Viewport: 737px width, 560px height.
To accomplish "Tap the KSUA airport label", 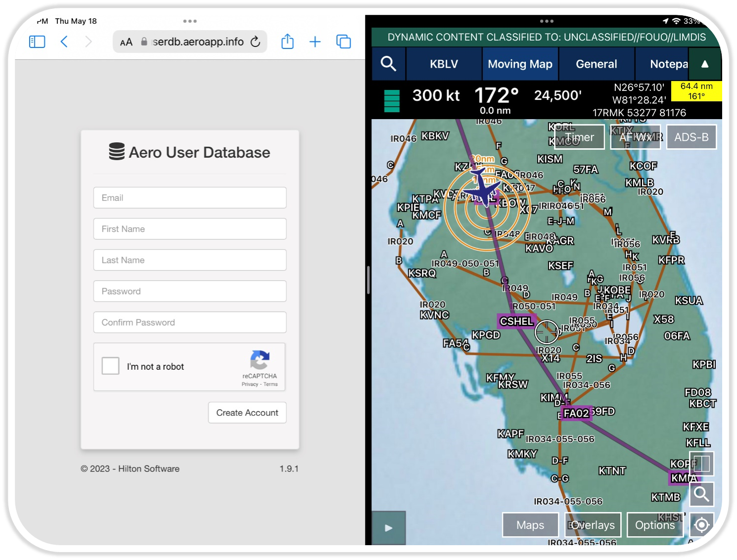I will point(689,301).
